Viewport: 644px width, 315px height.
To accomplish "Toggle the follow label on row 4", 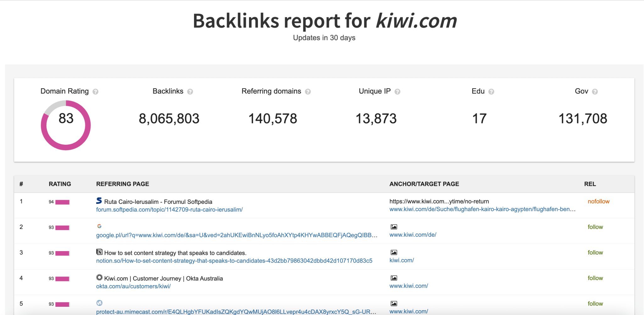I will point(595,278).
